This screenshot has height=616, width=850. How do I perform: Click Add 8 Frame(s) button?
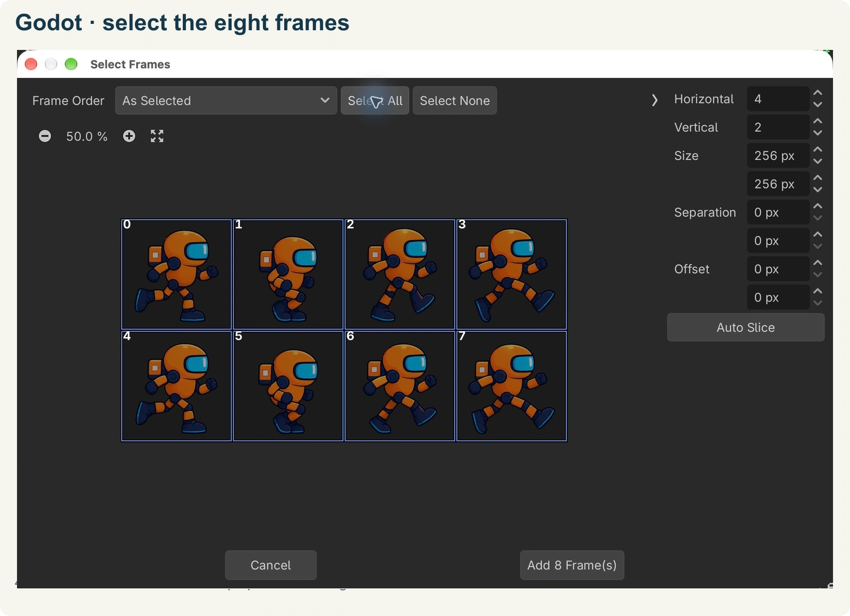tap(572, 565)
